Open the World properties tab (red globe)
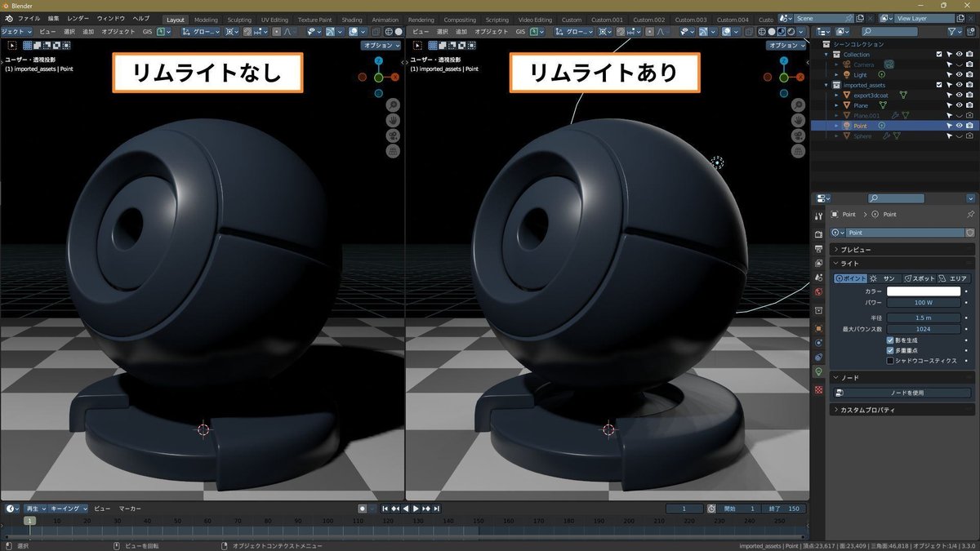Image resolution: width=980 pixels, height=551 pixels. tap(819, 292)
